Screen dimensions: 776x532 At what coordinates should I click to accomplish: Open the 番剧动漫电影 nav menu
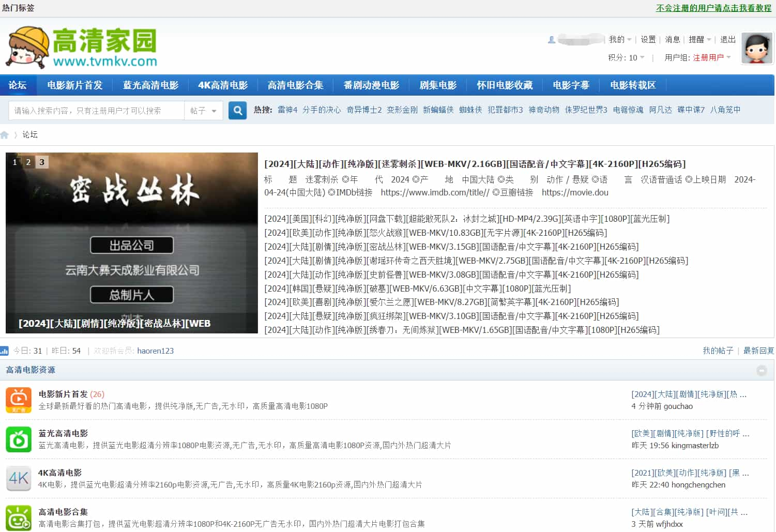371,85
